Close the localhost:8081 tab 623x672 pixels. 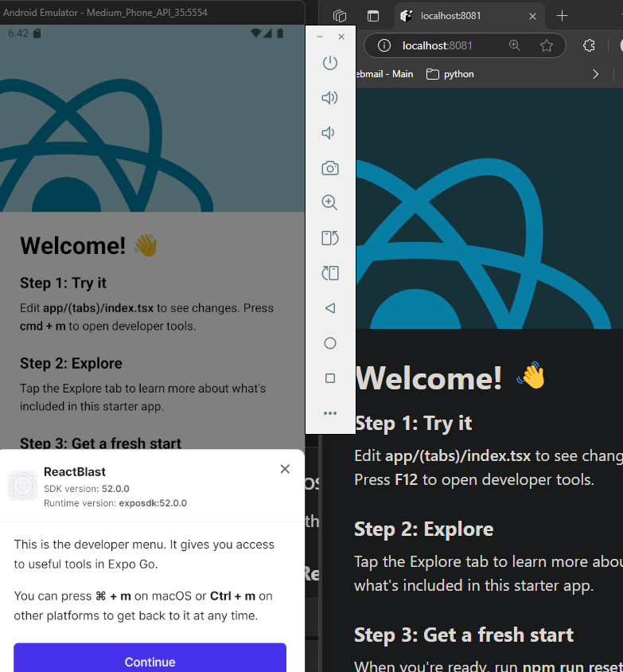pos(532,16)
